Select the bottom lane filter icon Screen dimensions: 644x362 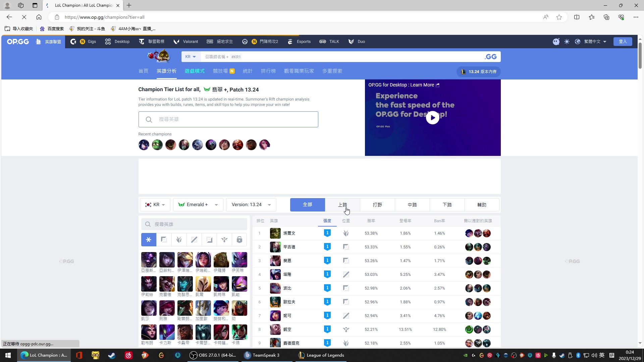[209, 240]
